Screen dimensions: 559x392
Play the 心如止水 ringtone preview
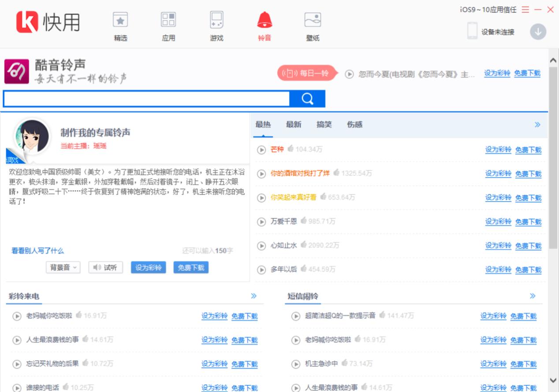[x=261, y=246]
